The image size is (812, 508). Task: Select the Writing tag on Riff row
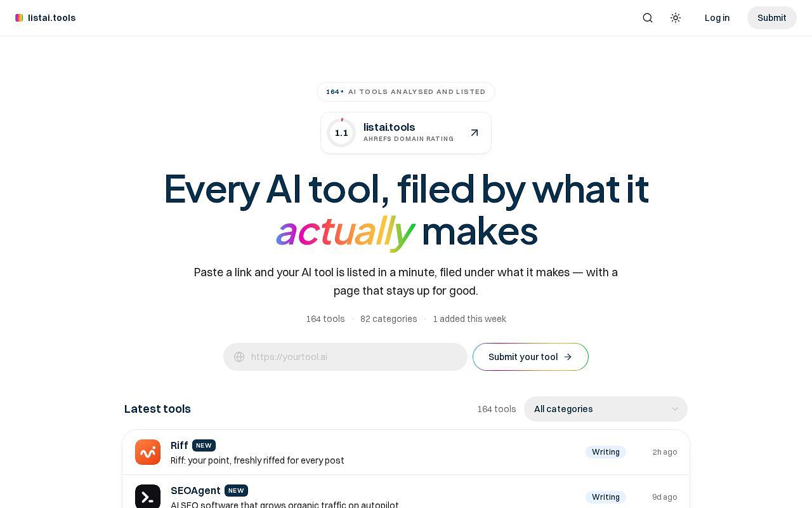606,452
